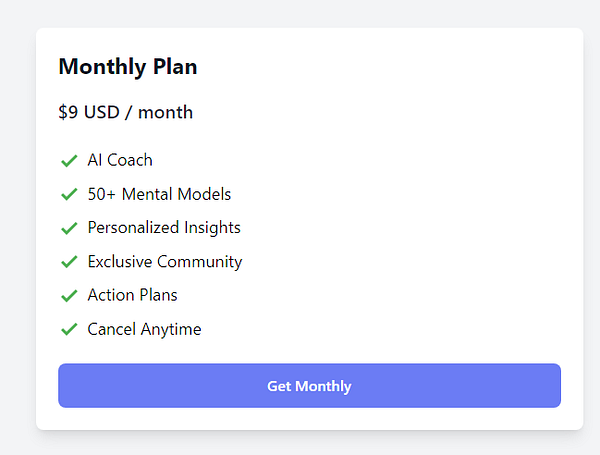
Task: Select the Action Plans feature text
Action: point(132,295)
